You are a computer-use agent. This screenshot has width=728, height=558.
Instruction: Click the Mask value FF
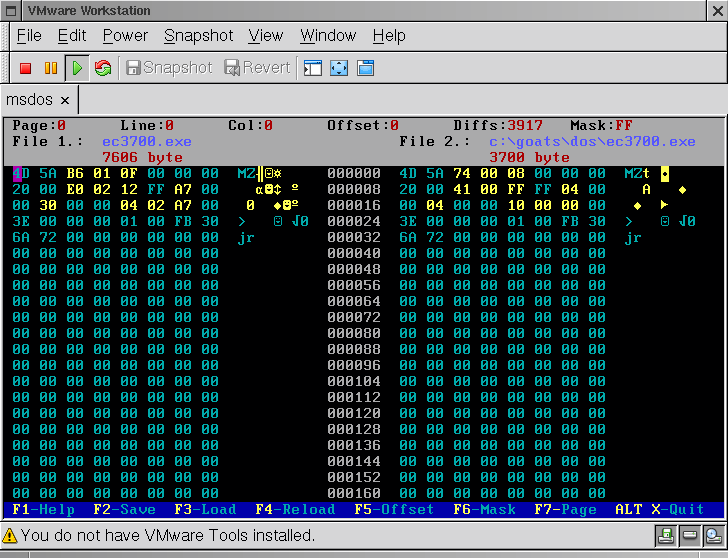(x=624, y=125)
